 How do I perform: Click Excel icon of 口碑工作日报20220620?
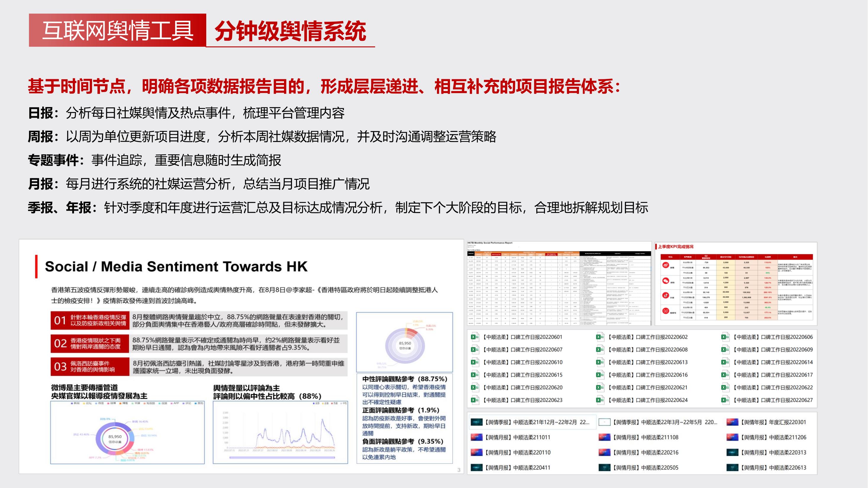tap(475, 387)
